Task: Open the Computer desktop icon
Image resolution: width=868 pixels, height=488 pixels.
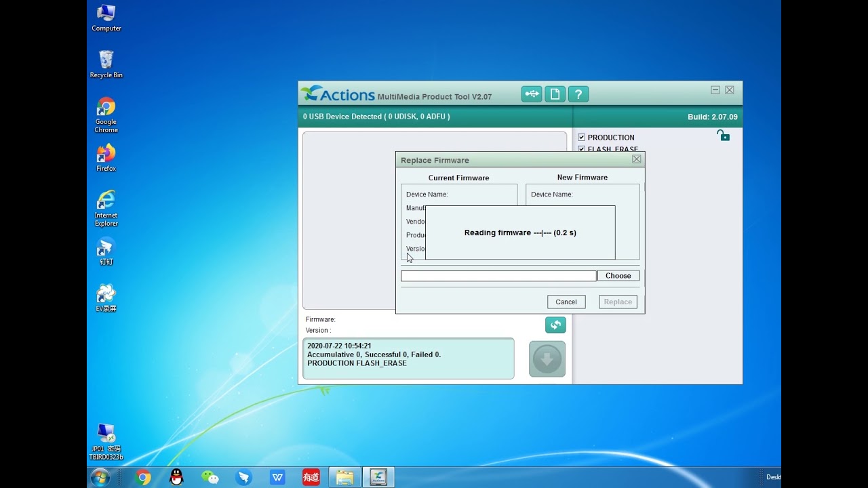Action: click(x=106, y=18)
